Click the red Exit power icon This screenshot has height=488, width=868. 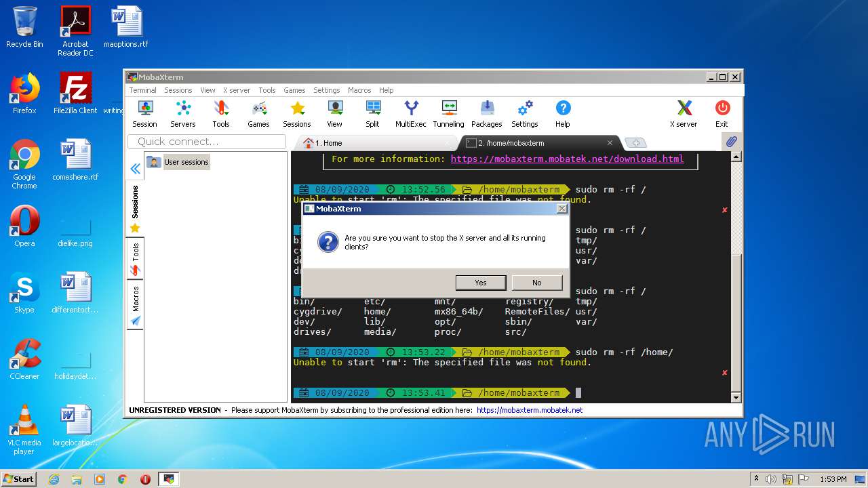click(722, 114)
